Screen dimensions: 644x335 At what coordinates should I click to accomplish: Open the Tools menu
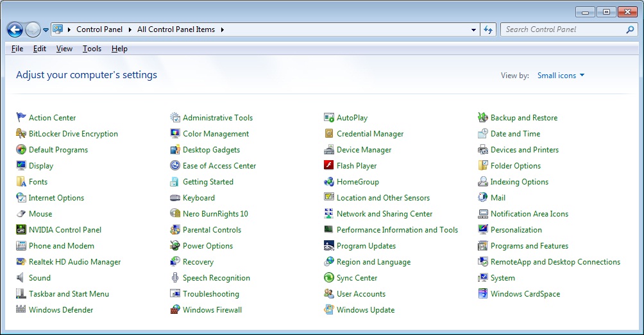click(x=92, y=49)
